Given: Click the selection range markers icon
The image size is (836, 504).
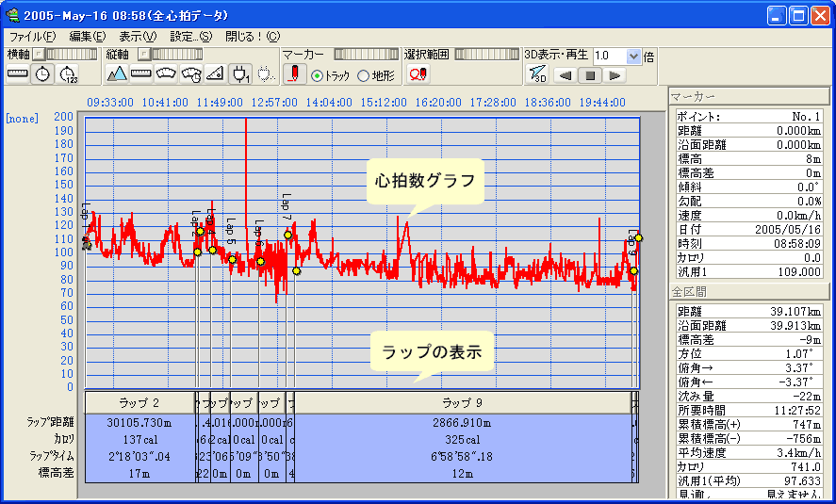Looking at the screenshot, I should pos(418,74).
